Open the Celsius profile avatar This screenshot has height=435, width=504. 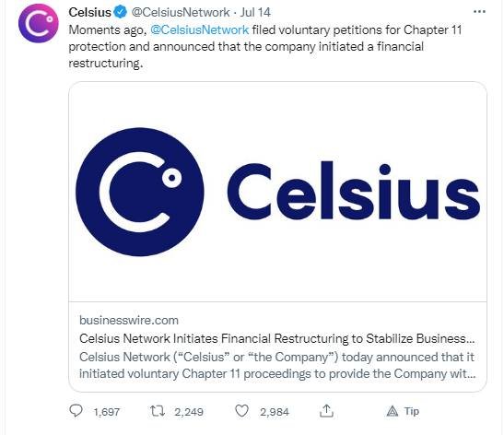click(39, 23)
